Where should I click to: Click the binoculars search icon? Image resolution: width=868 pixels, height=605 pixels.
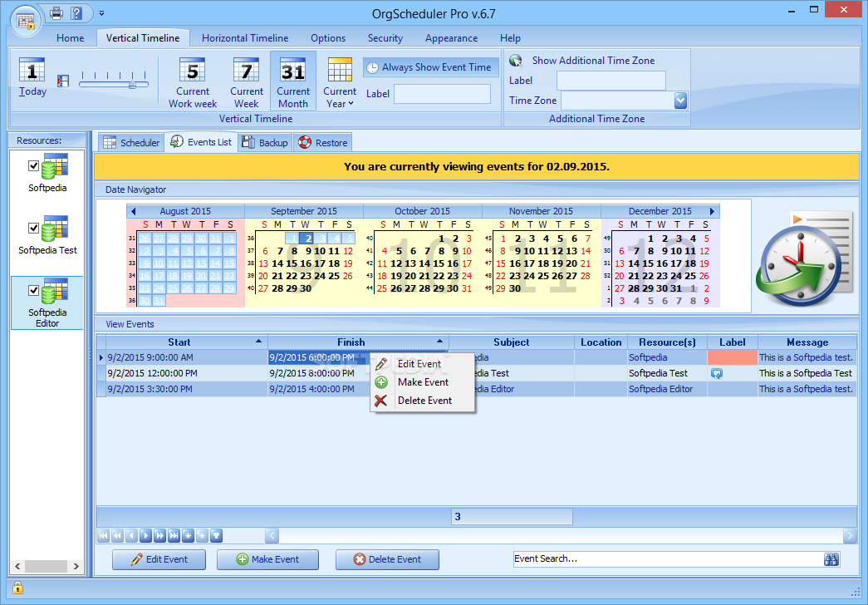tap(831, 559)
